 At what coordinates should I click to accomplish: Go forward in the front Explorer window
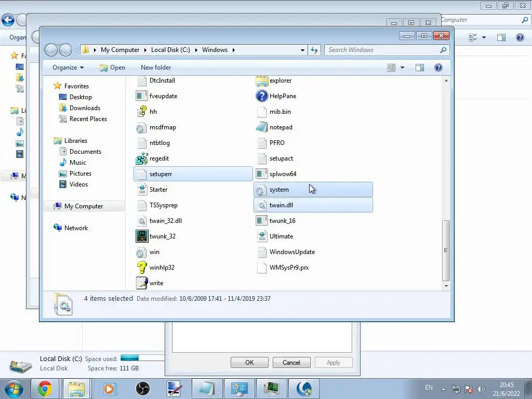(x=66, y=50)
